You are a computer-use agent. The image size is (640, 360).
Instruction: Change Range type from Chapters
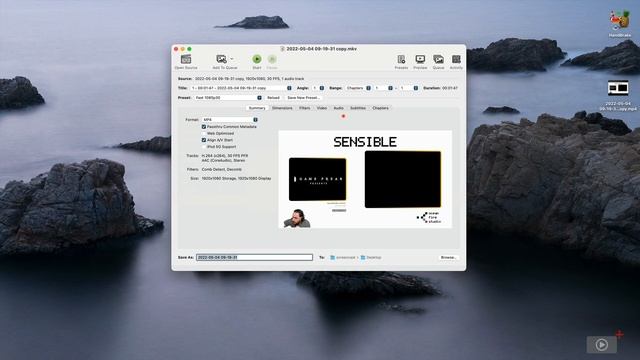point(358,88)
